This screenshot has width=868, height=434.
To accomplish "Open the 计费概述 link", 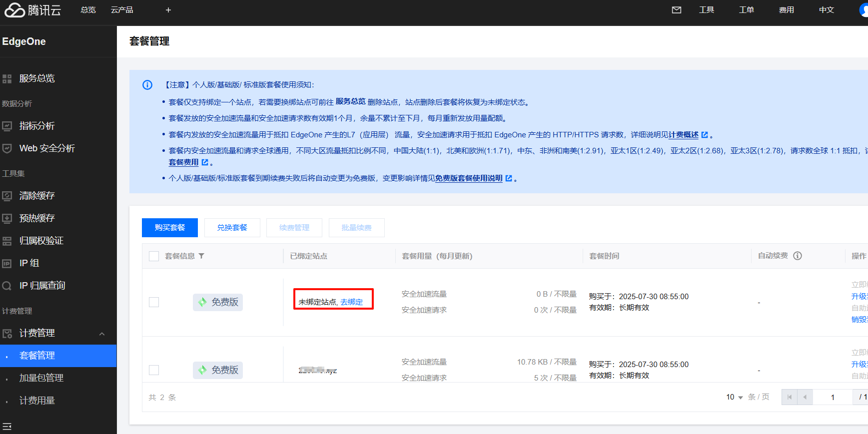I will pos(683,135).
